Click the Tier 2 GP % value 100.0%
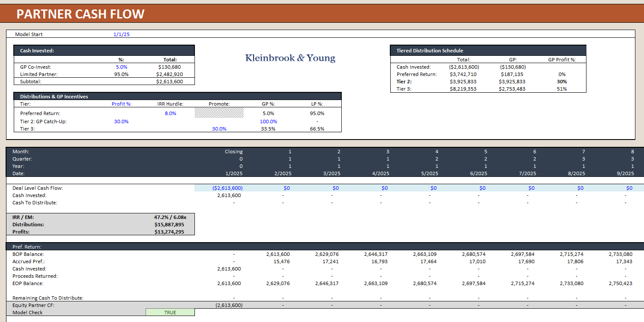The width and height of the screenshot is (644, 322). 268,122
